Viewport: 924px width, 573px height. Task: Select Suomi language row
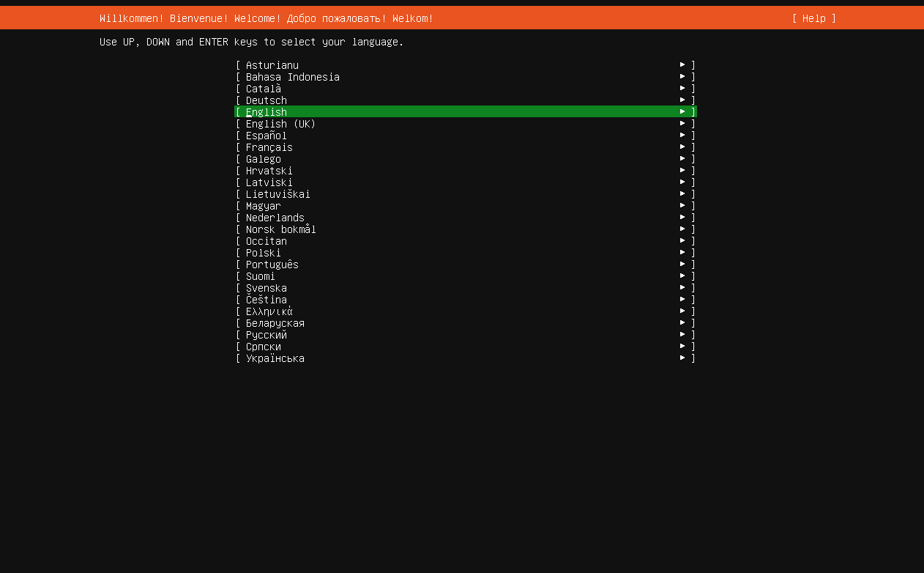(466, 276)
